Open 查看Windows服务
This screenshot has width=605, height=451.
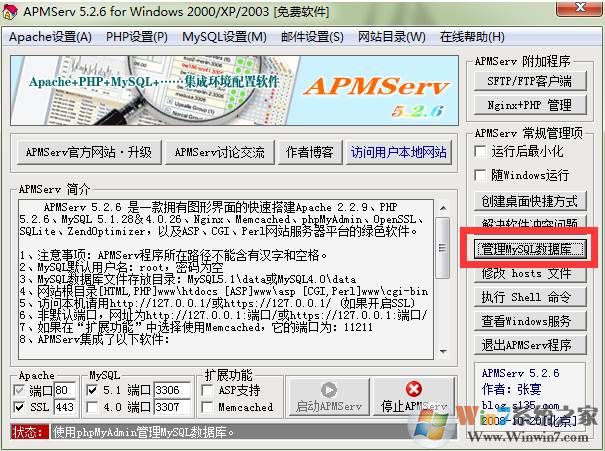529,321
